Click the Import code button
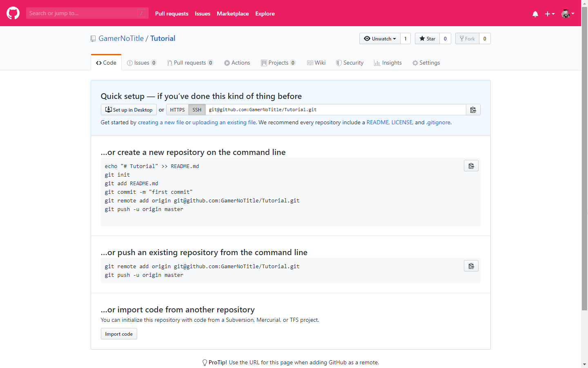 (x=119, y=334)
